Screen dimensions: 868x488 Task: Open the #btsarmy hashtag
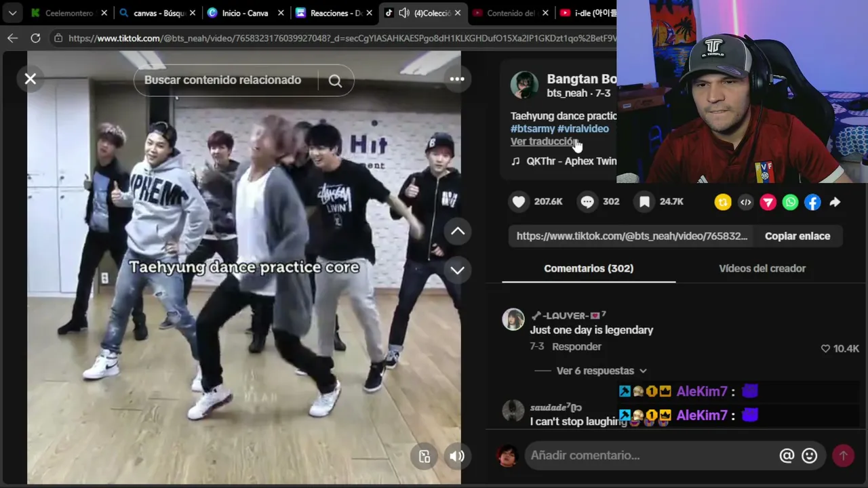coord(532,129)
